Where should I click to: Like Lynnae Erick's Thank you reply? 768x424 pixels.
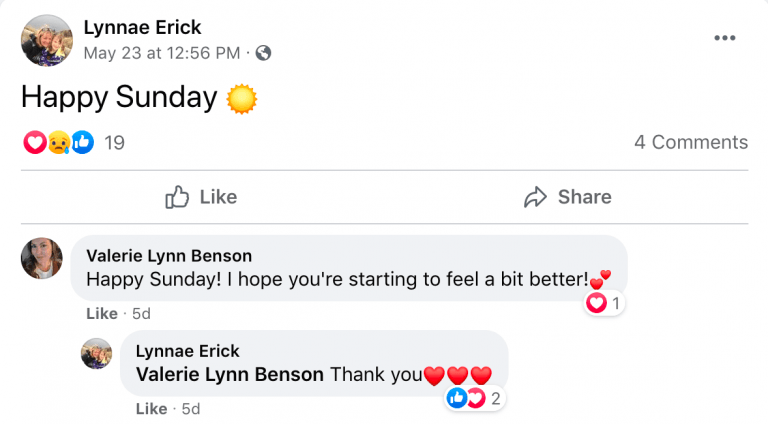pyautogui.click(x=151, y=409)
